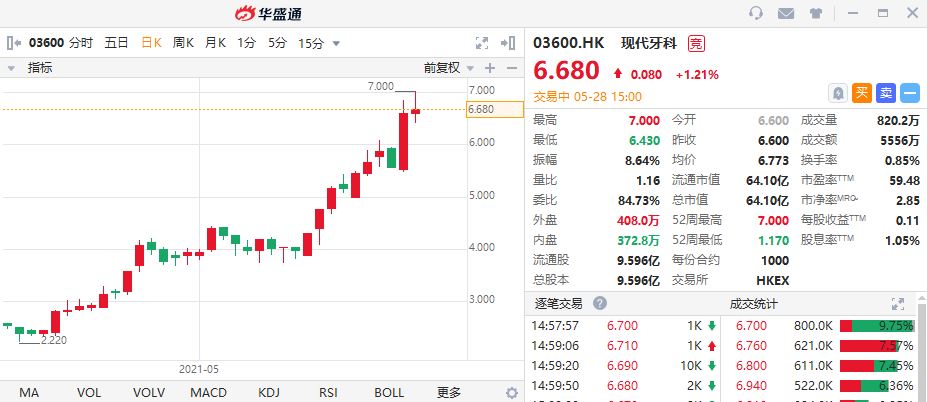Click the 华盛通 logo
This screenshot has height=402, width=927.
(x=268, y=13)
